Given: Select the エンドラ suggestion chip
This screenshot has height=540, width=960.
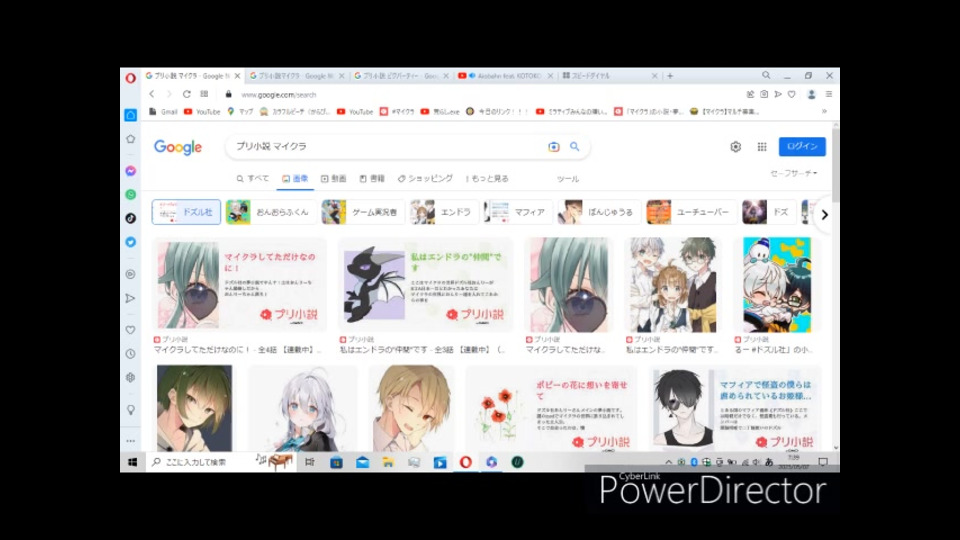Looking at the screenshot, I should click(444, 212).
